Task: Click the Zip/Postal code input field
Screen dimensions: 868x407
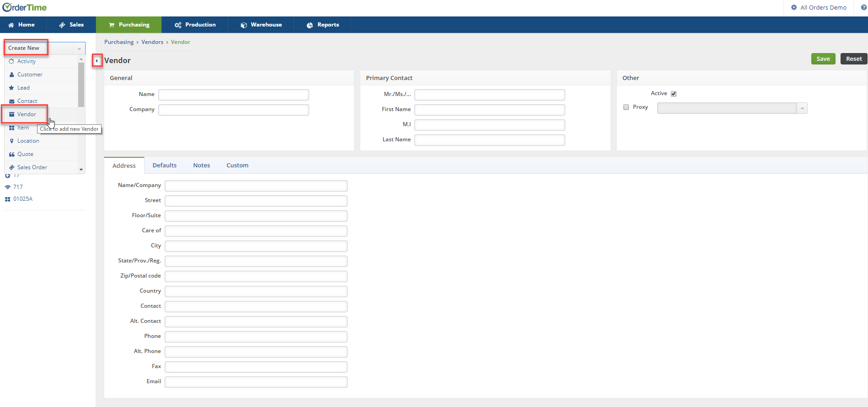Action: tap(256, 276)
